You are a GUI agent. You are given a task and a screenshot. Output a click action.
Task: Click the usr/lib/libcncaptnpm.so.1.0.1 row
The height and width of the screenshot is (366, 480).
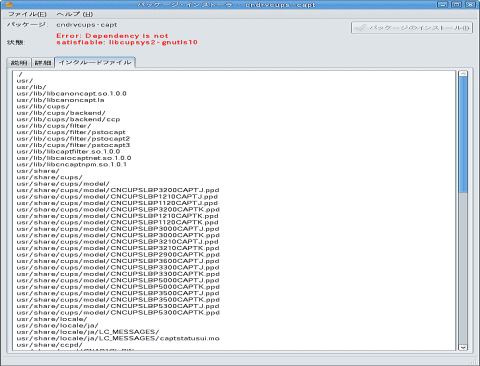(71, 164)
